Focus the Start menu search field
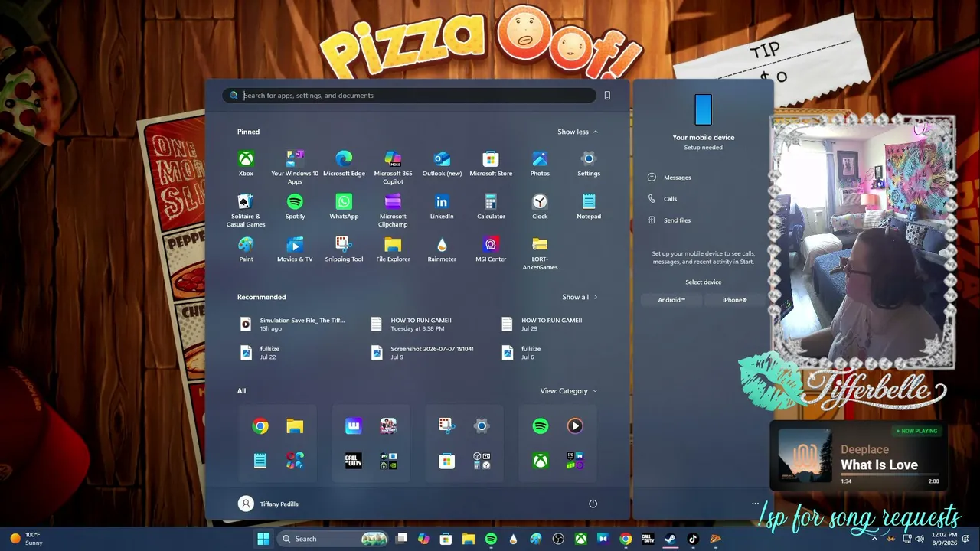Viewport: 980px width, 551px height. pyautogui.click(x=409, y=96)
